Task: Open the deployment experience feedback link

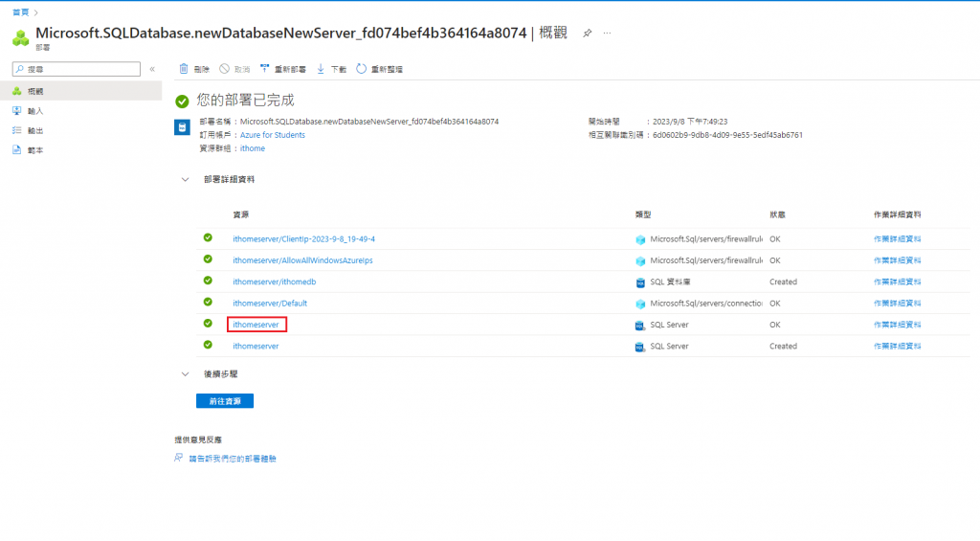Action: pyautogui.click(x=233, y=459)
